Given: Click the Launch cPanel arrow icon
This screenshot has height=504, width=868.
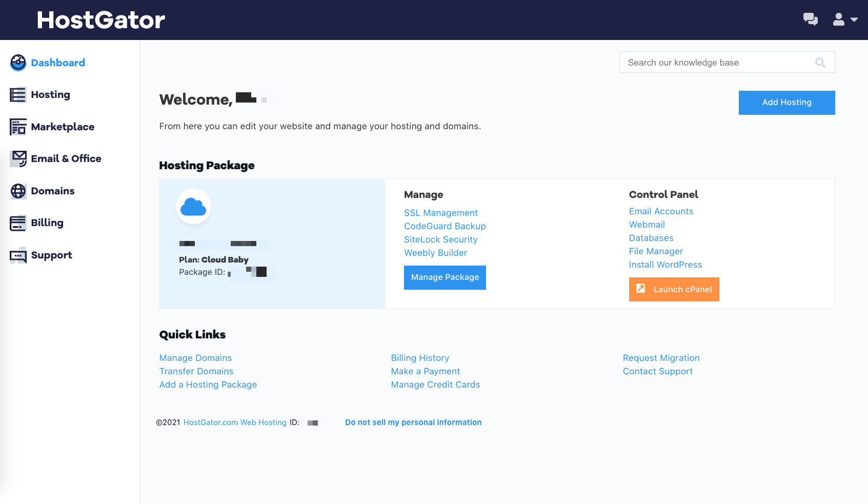Looking at the screenshot, I should (641, 288).
